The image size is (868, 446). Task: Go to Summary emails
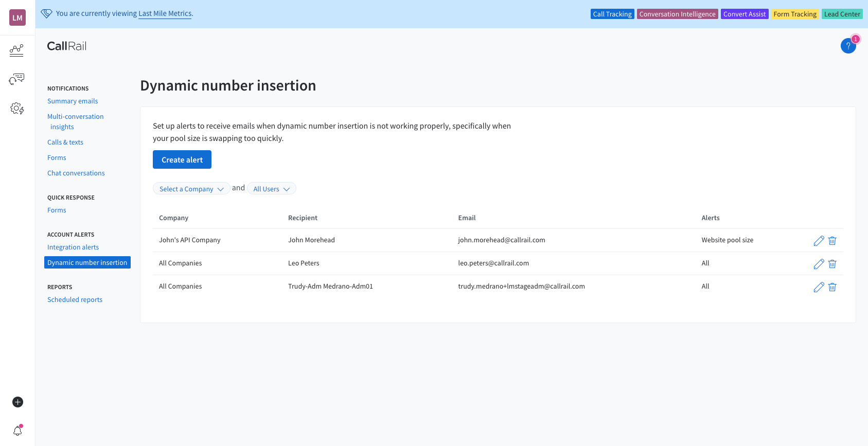click(x=73, y=101)
